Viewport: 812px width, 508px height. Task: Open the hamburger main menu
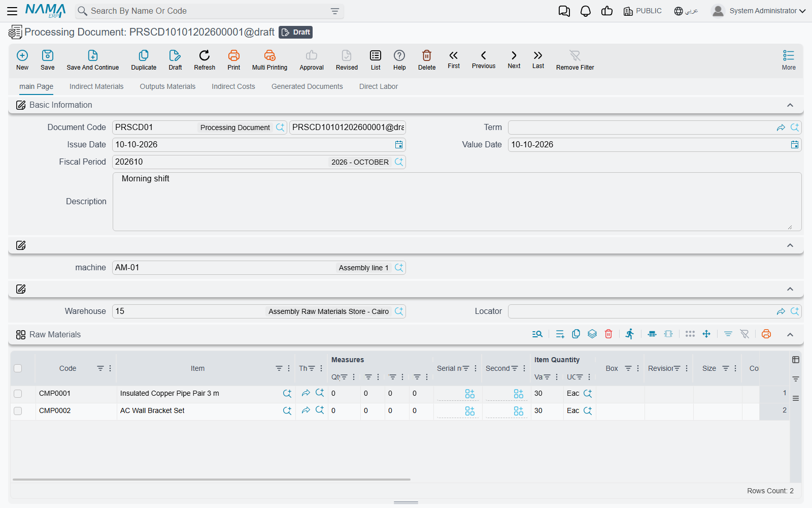tap(12, 11)
